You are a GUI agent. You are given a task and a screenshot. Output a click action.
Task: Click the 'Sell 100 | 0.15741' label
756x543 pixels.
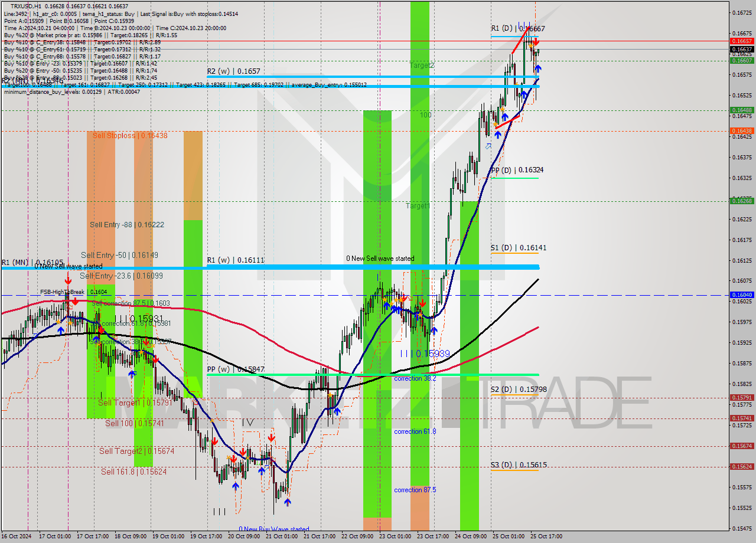pos(134,423)
